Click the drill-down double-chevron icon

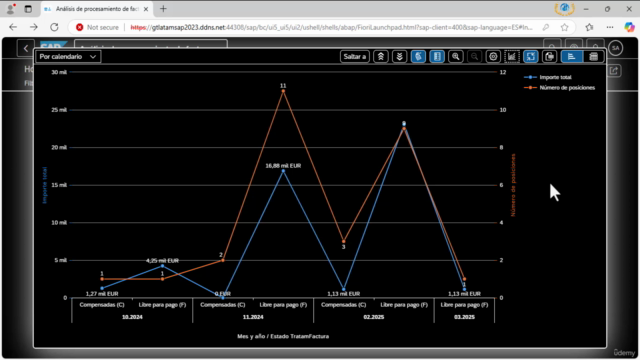[400, 57]
